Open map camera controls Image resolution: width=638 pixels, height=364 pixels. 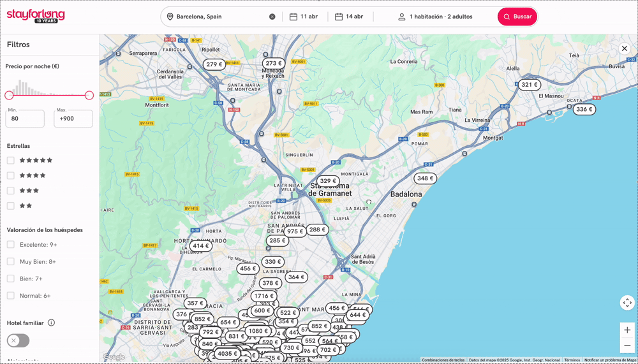(x=627, y=303)
